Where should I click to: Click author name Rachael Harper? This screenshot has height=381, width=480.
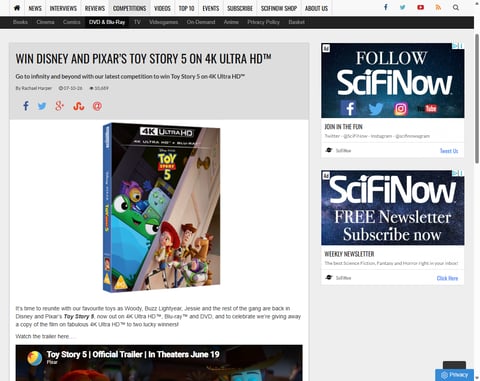click(37, 88)
